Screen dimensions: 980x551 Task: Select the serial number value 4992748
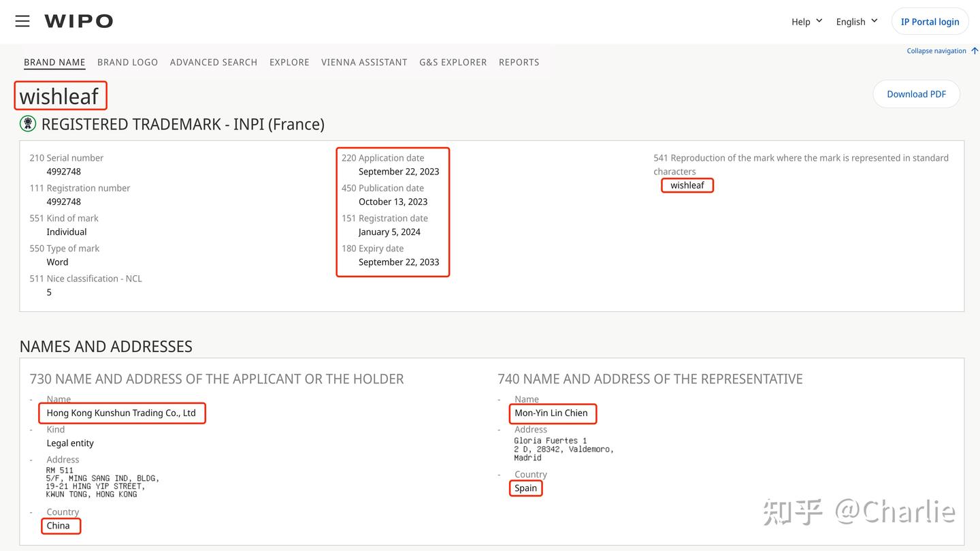[64, 172]
